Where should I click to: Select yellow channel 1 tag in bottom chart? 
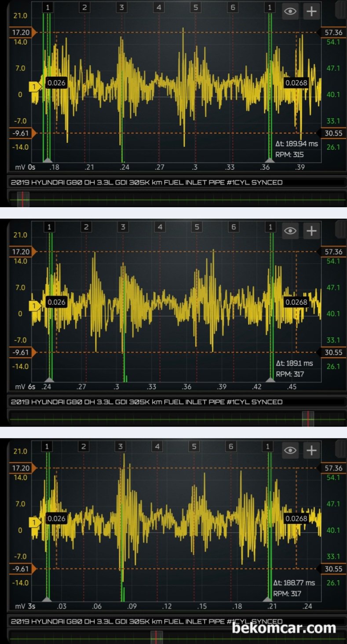(34, 522)
